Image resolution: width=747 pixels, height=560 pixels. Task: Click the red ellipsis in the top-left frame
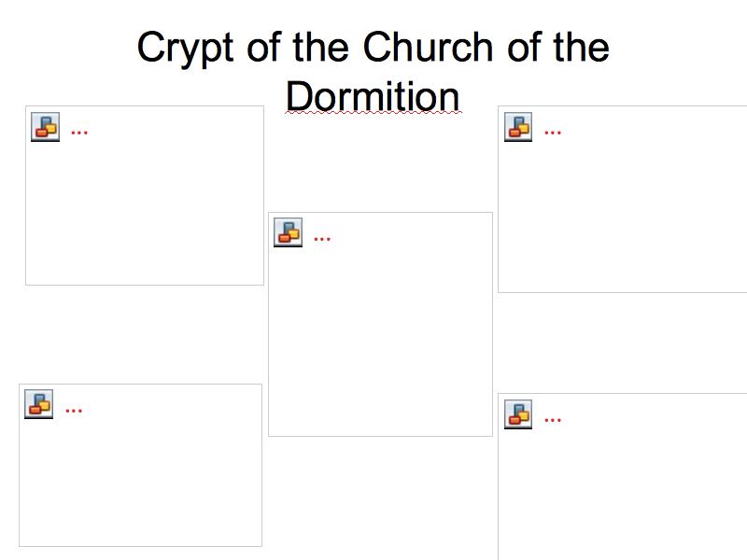point(79,133)
